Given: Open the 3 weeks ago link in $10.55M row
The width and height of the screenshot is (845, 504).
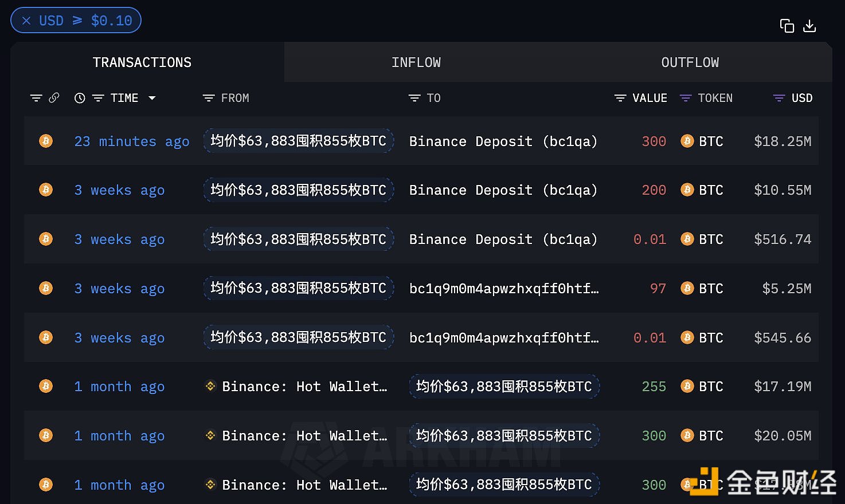Looking at the screenshot, I should (119, 190).
